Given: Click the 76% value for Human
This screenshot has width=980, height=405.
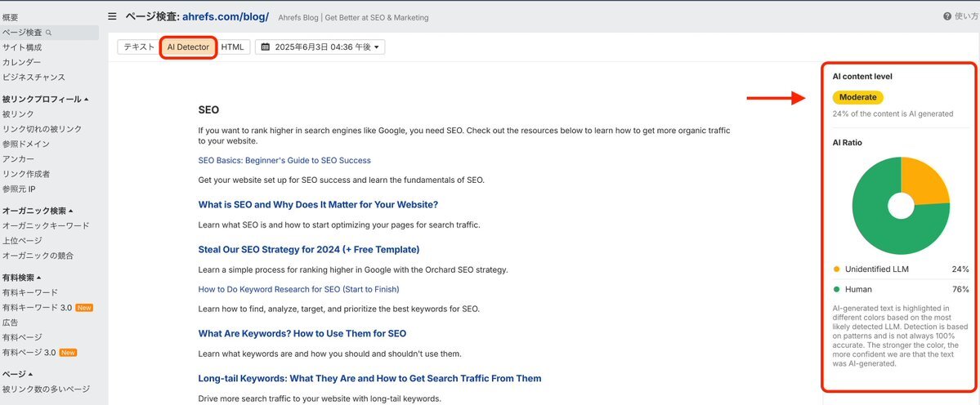Looking at the screenshot, I should tap(960, 290).
